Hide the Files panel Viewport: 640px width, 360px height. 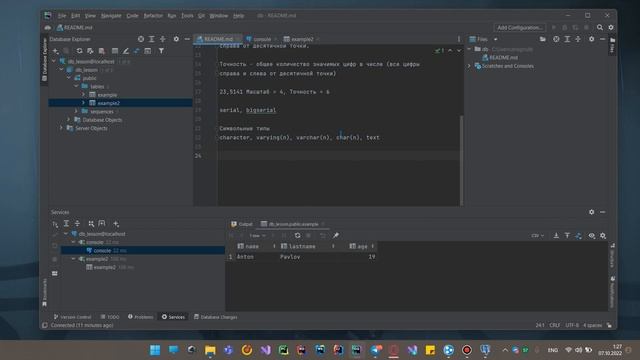pos(602,39)
